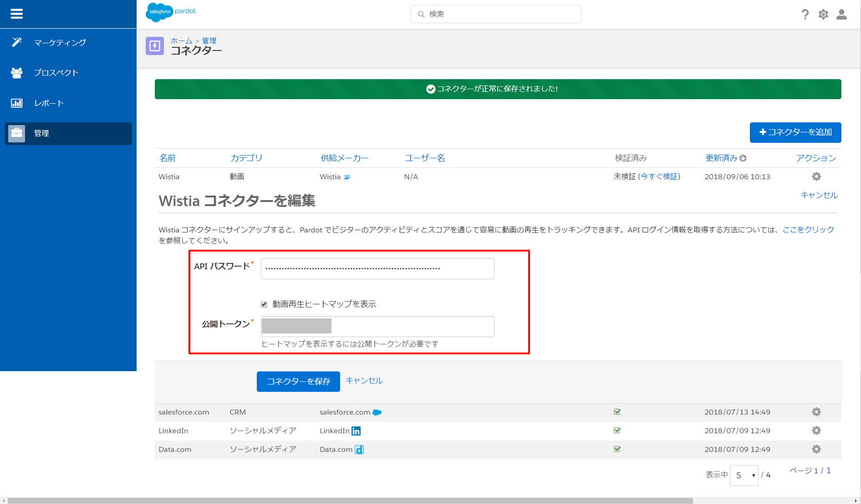Click the Wistia row action gear
The image size is (861, 504).
pyautogui.click(x=816, y=176)
